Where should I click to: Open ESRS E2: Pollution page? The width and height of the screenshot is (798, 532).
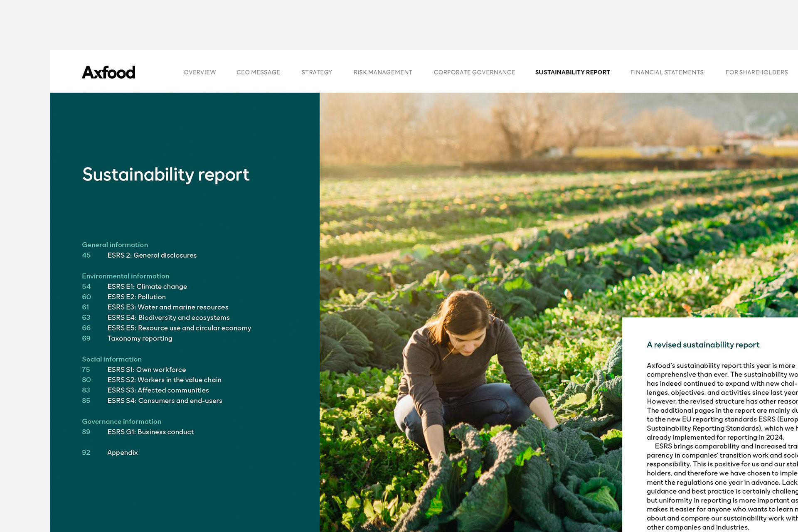[x=136, y=297]
